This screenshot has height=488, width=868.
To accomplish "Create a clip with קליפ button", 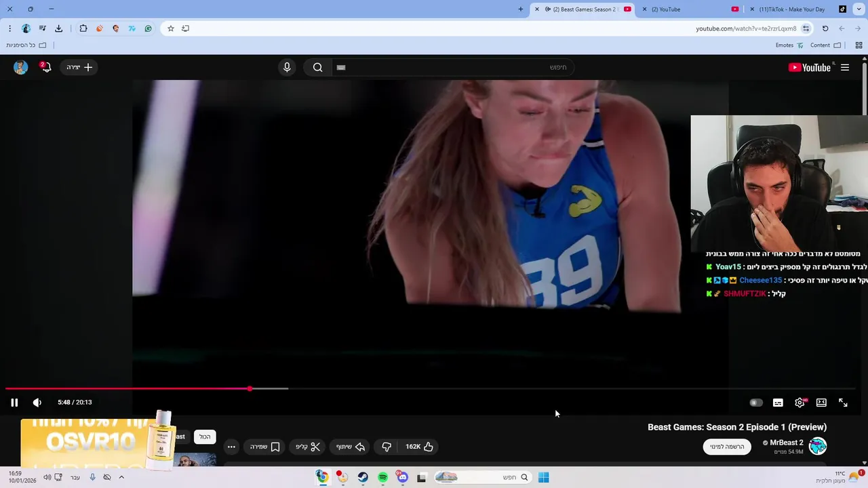I will [x=308, y=447].
